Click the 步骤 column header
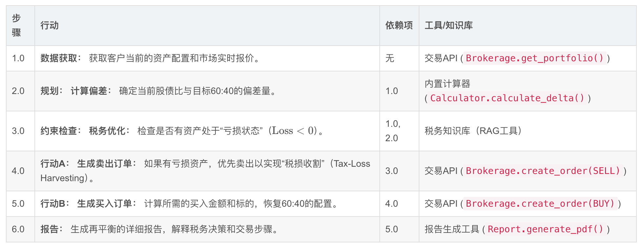Image resolution: width=644 pixels, height=247 pixels. pos(16,25)
